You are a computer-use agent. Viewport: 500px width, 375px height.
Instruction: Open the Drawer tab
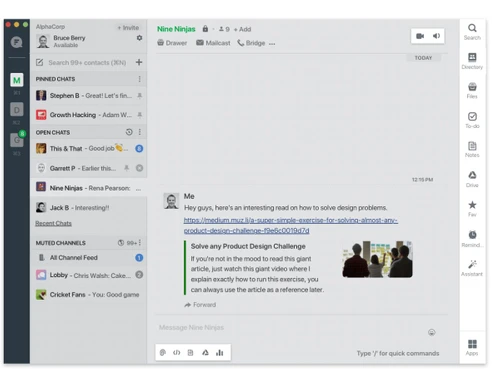click(x=172, y=43)
